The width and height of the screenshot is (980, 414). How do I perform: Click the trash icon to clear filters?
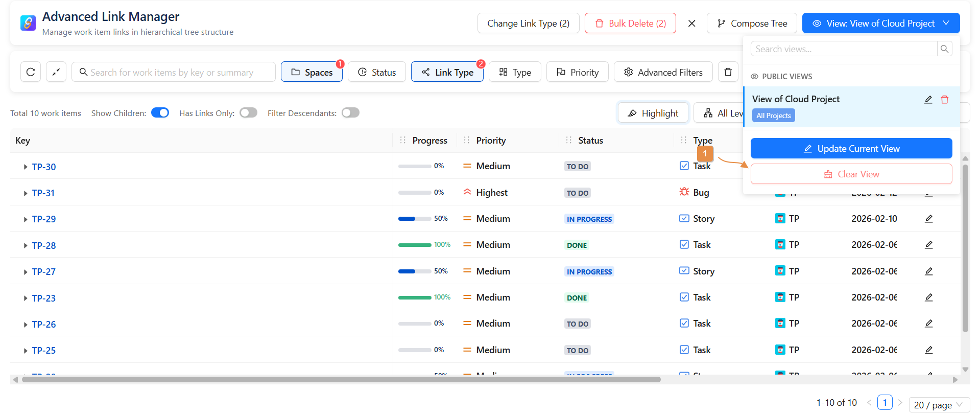(728, 72)
